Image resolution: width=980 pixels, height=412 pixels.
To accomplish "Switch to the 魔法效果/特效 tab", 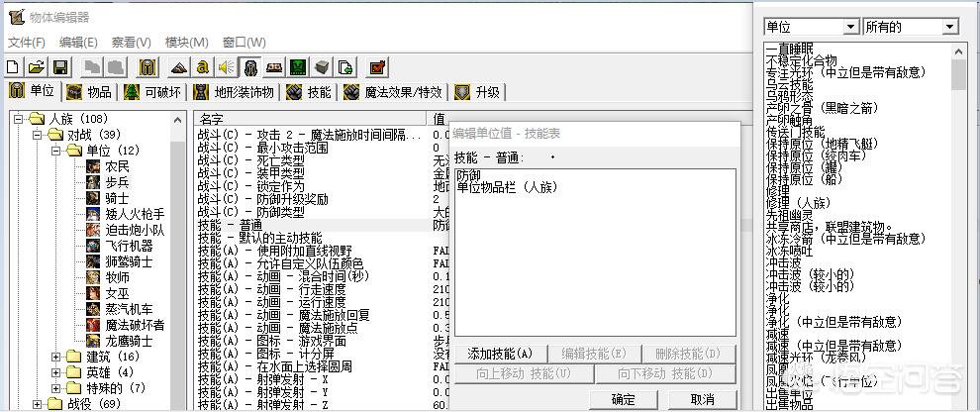I will tap(394, 92).
